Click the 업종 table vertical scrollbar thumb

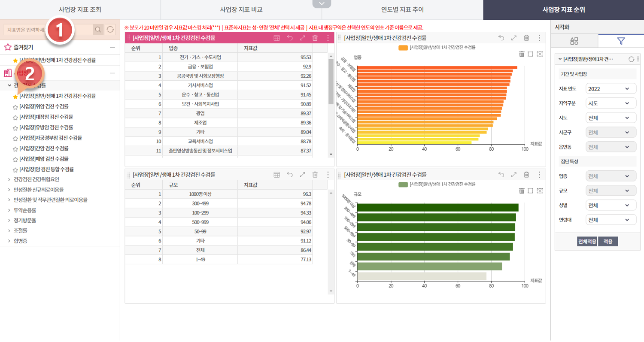click(x=331, y=82)
